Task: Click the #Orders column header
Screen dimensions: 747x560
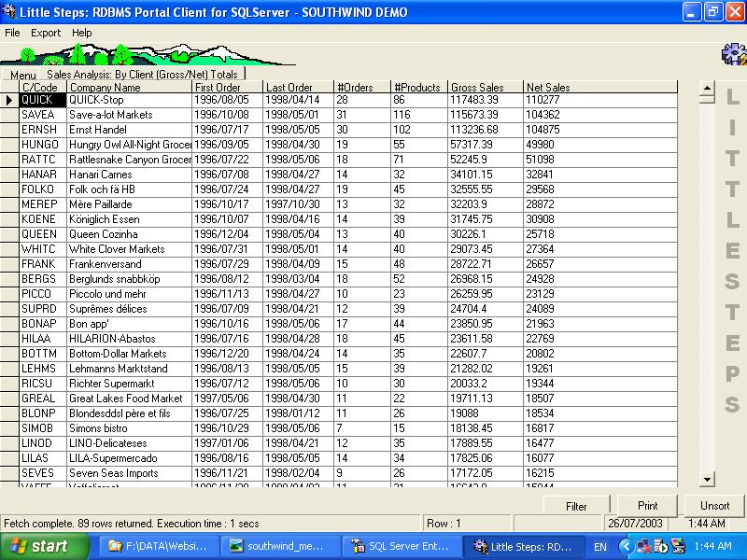Action: pos(362,87)
